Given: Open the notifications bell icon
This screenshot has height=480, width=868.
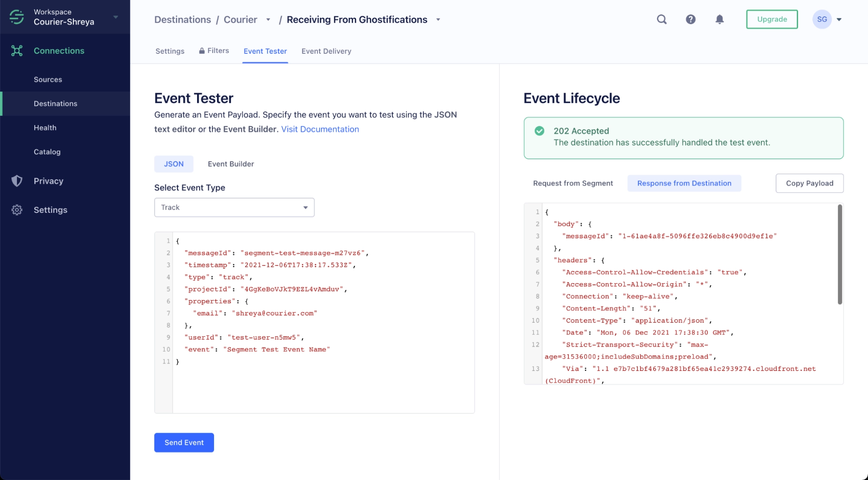Looking at the screenshot, I should pos(719,19).
